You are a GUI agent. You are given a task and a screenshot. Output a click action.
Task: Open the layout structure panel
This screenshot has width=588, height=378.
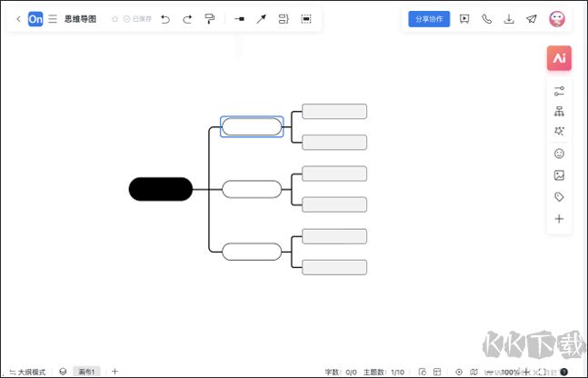pos(559,112)
